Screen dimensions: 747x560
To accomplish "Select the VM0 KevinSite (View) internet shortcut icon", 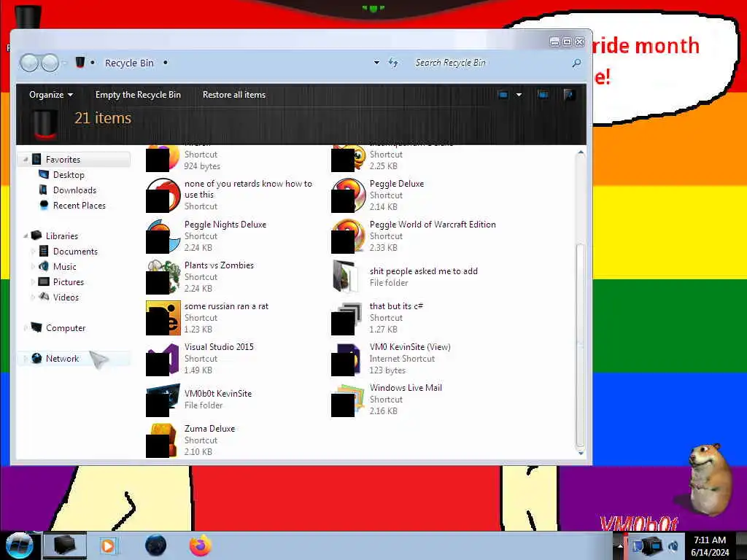I will (348, 359).
